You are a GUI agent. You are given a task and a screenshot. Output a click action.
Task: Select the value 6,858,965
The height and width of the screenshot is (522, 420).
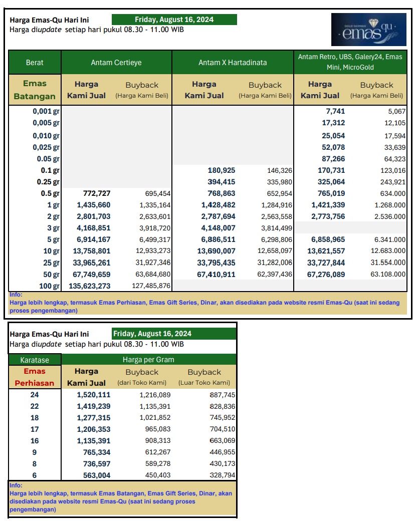tap(328, 239)
